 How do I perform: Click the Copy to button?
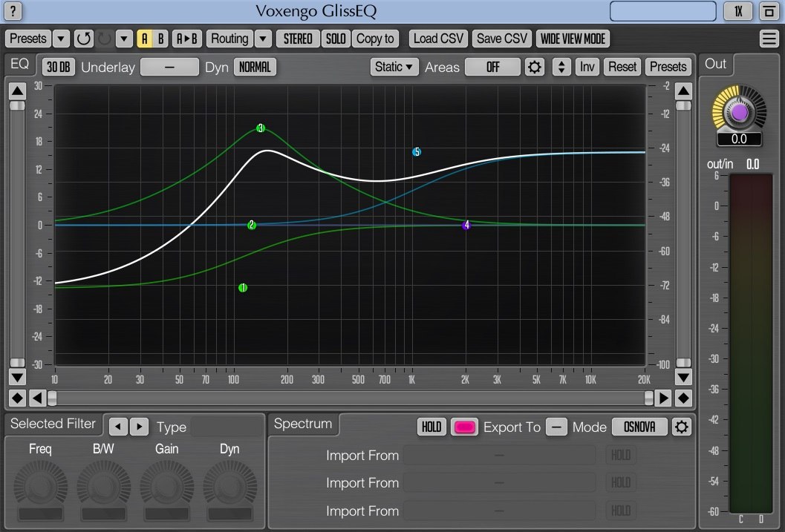375,39
